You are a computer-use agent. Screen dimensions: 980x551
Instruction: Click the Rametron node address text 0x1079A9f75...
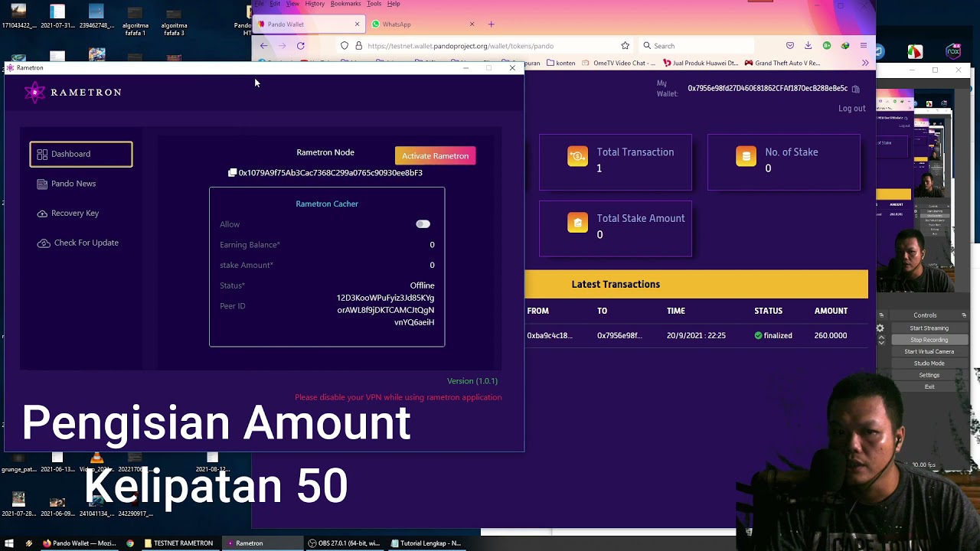(x=330, y=173)
